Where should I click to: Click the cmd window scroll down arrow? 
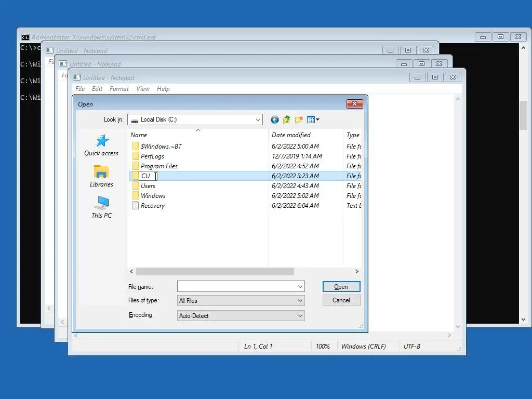click(524, 320)
